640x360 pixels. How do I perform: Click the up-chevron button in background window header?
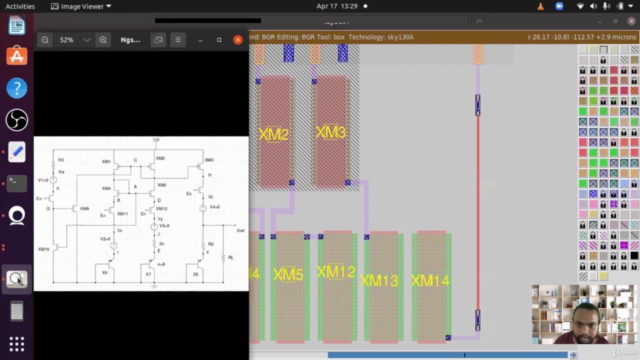coord(479,22)
